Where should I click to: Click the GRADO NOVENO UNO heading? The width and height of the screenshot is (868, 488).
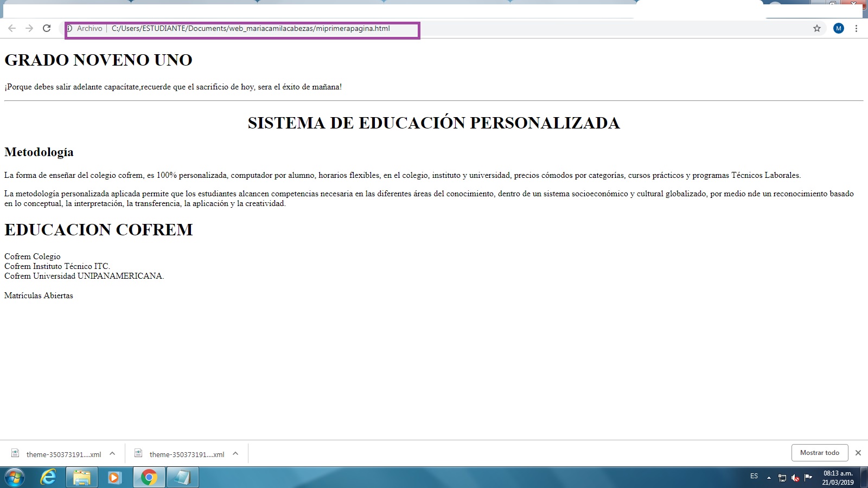(x=98, y=60)
